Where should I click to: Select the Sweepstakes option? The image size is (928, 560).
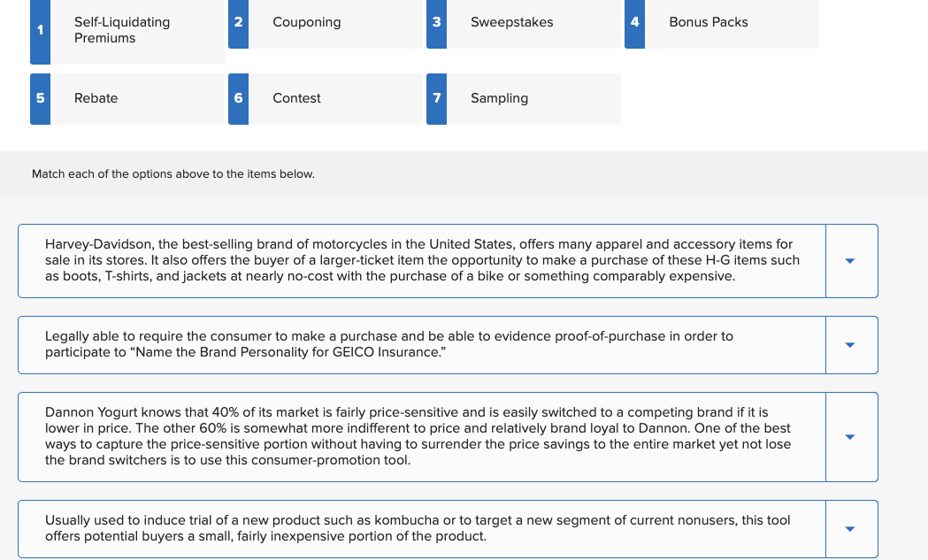coord(511,22)
